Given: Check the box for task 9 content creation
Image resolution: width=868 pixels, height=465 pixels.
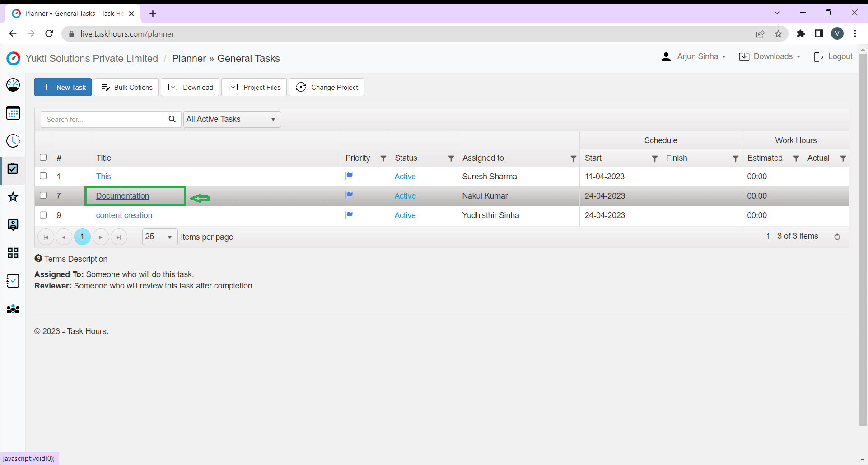Looking at the screenshot, I should click(x=43, y=215).
